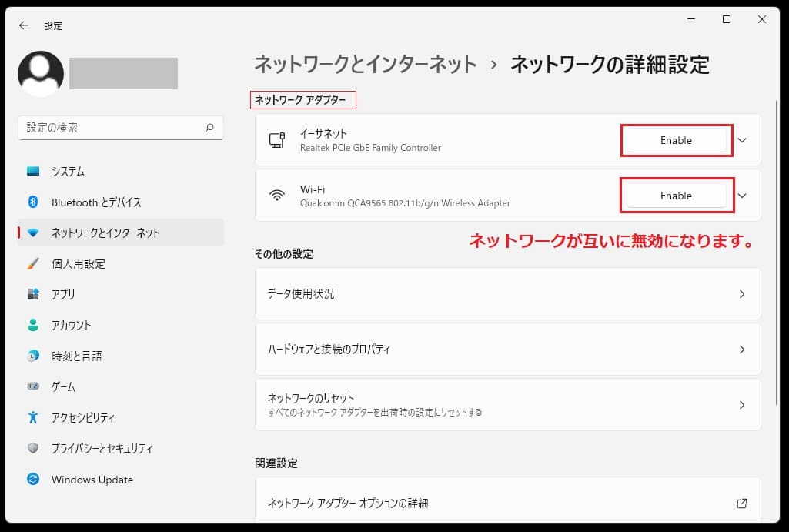
Task: Expand the イーサネット adapter details chevron
Action: click(x=742, y=140)
